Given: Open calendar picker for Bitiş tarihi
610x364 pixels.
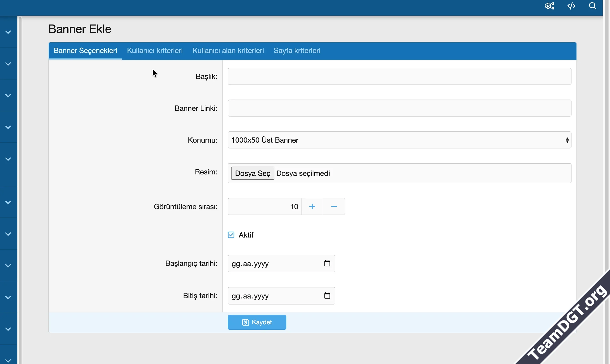Looking at the screenshot, I should coord(327,296).
